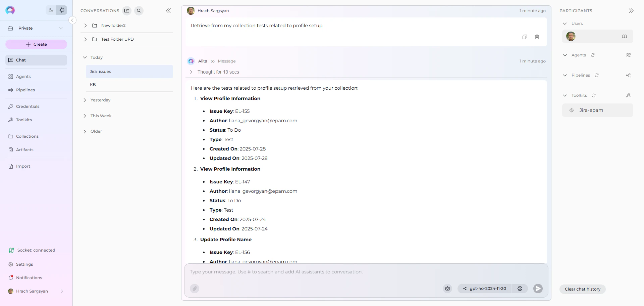This screenshot has width=644, height=306.
Task: Open model settings via the gear icon
Action: (520, 289)
